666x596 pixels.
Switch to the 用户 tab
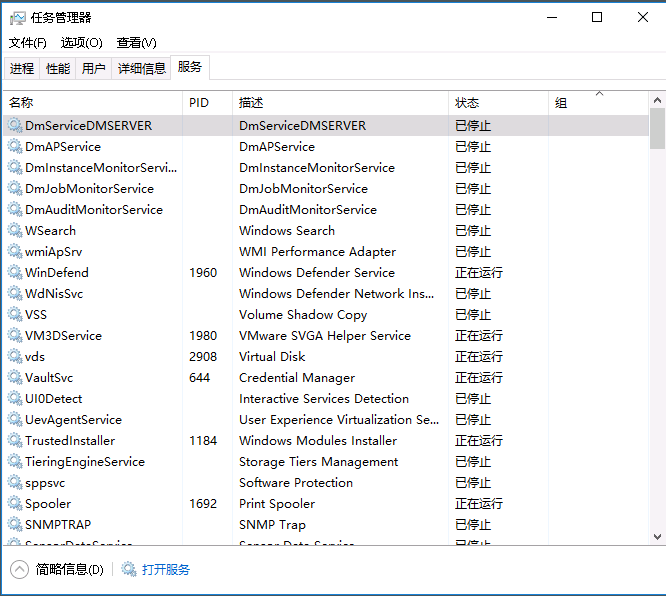[93, 68]
